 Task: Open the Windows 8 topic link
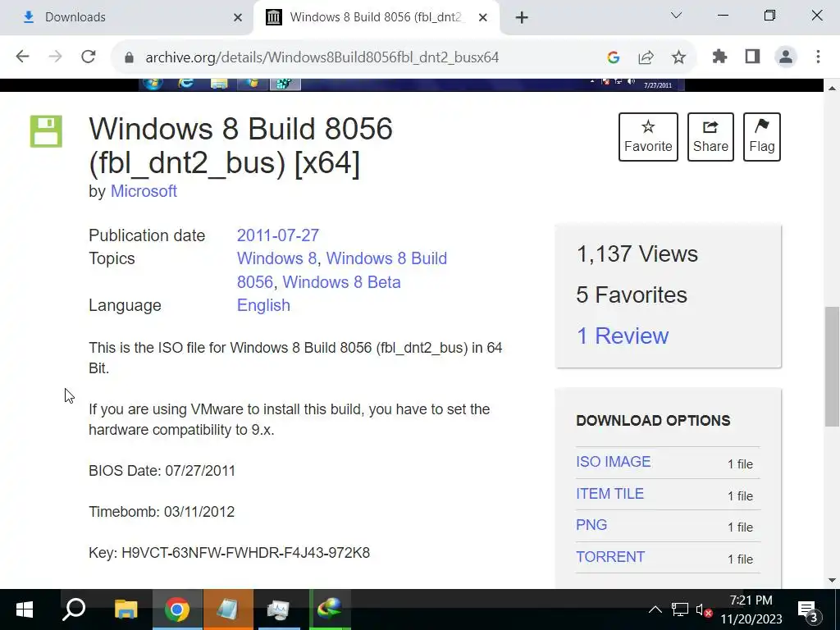277,258
